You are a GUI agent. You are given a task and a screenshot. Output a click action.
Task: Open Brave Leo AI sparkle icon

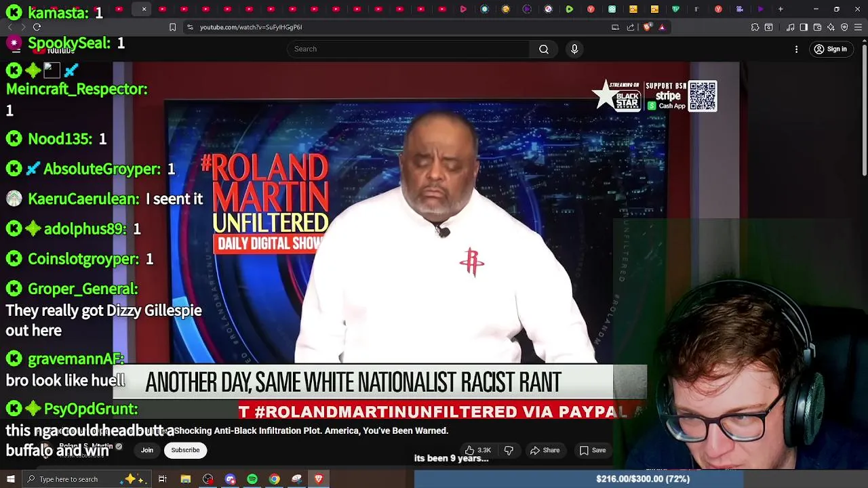point(831,27)
